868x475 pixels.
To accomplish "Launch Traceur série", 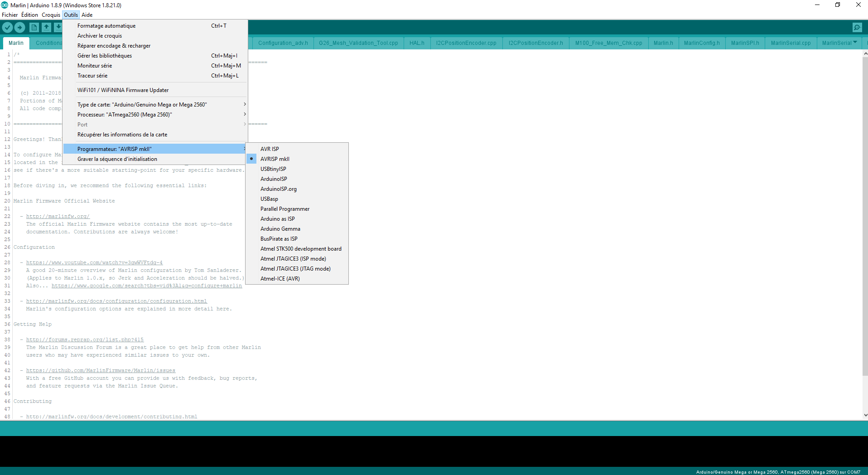I will 155,76.
